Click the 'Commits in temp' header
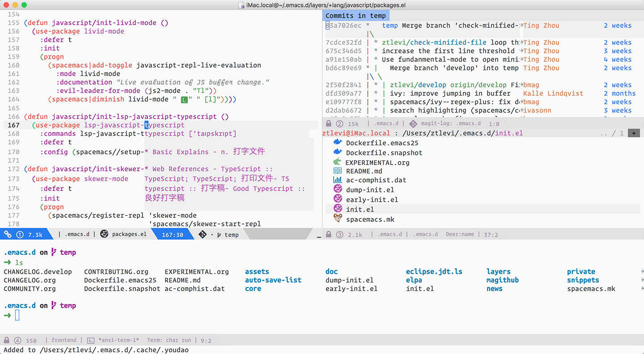Image resolution: width=644 pixels, height=354 pixels. point(356,16)
